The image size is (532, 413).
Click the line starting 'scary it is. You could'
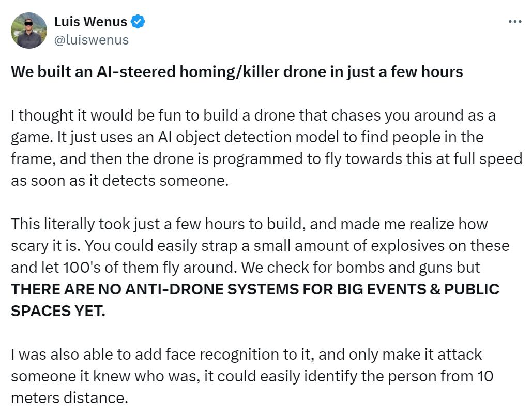point(260,246)
